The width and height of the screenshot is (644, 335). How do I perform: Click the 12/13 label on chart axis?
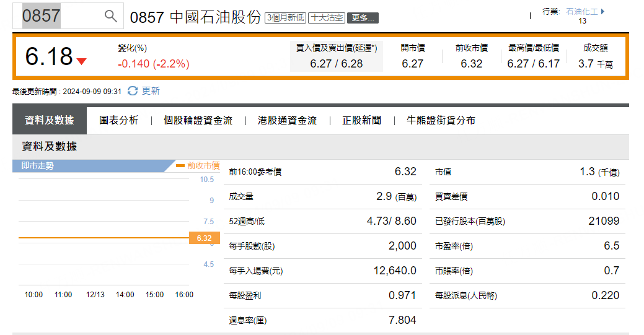(95, 295)
